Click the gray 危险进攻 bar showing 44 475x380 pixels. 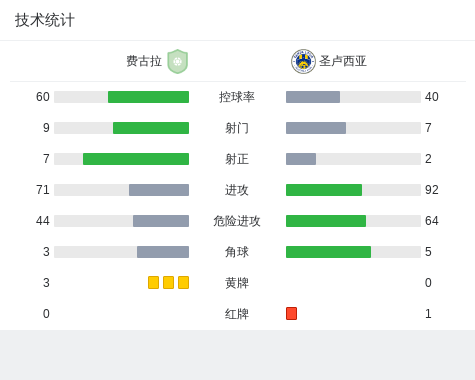coord(161,221)
